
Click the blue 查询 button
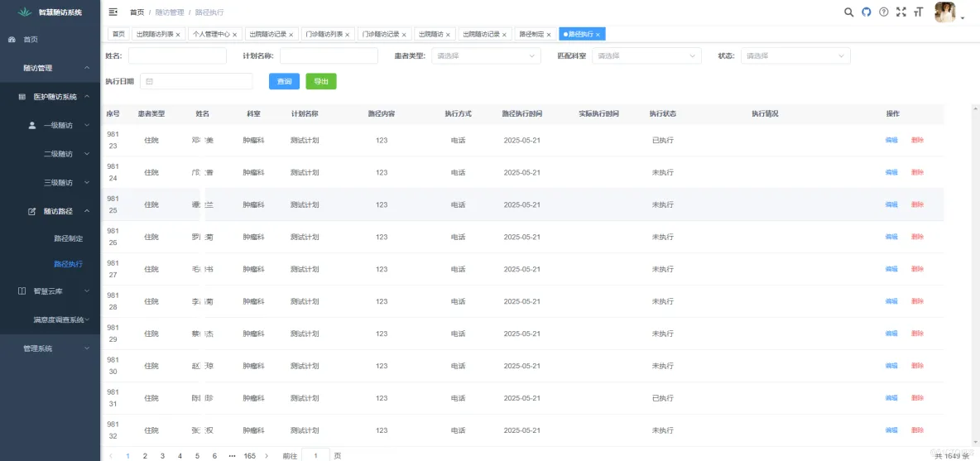285,81
